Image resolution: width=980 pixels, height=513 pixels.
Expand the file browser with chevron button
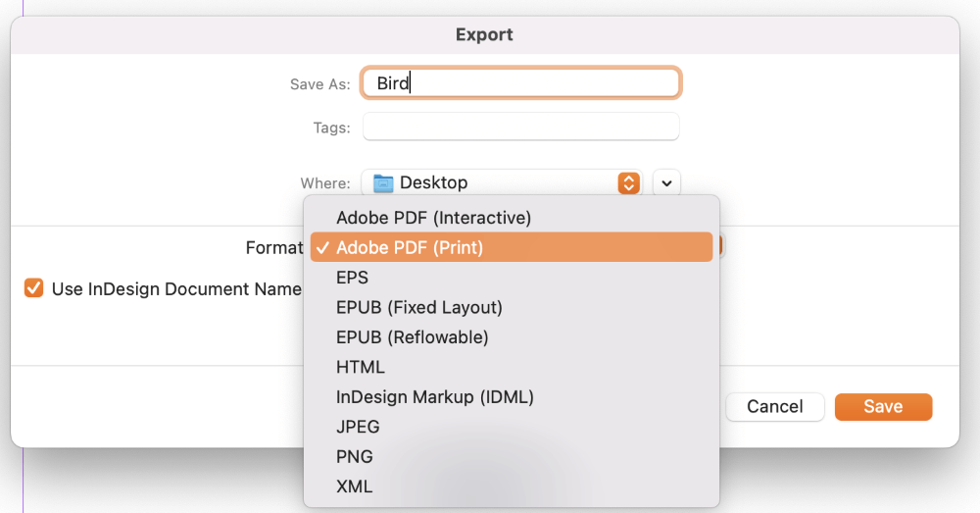[666, 183]
